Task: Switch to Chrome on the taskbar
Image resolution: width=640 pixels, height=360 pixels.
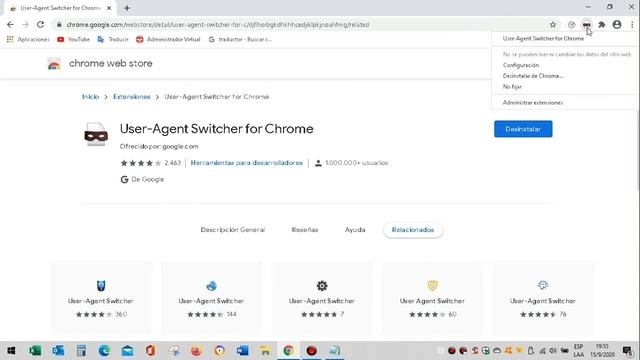Action: click(289, 351)
